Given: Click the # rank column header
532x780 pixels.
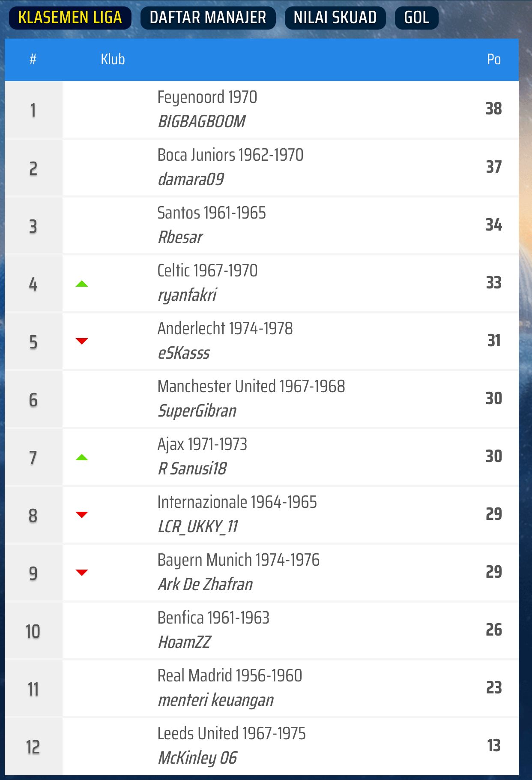Looking at the screenshot, I should tap(33, 59).
